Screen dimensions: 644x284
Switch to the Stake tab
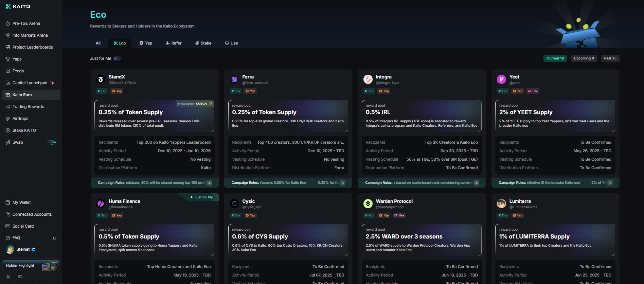click(x=203, y=43)
